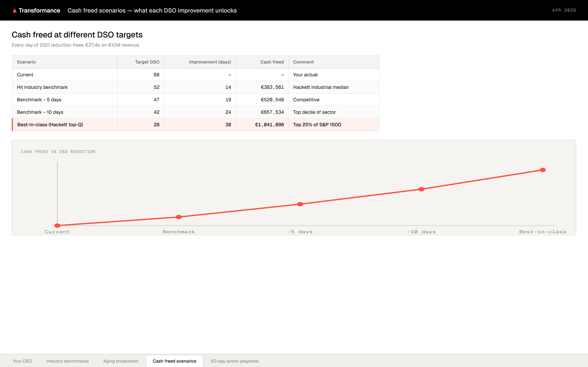The image size is (588, 367).
Task: Click the Transformance red triangle logo
Action: click(x=15, y=10)
